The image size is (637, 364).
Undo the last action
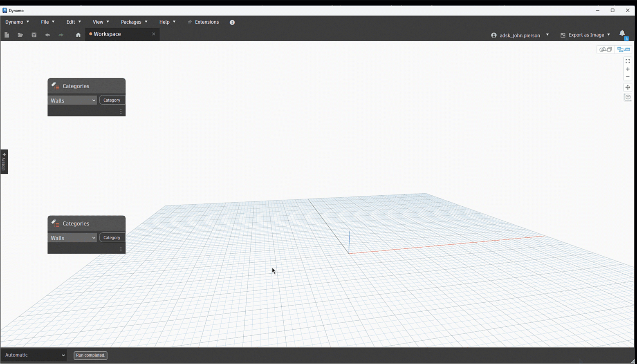coord(47,35)
